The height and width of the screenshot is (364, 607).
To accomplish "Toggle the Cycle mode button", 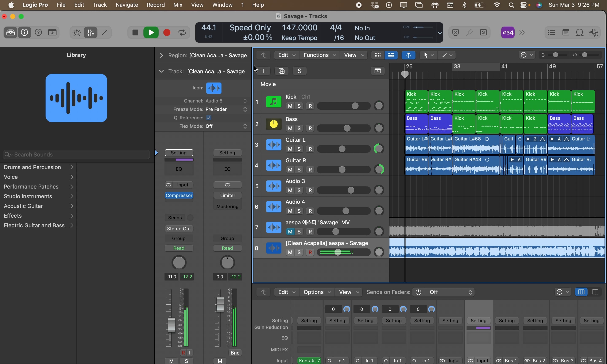I will tap(182, 33).
